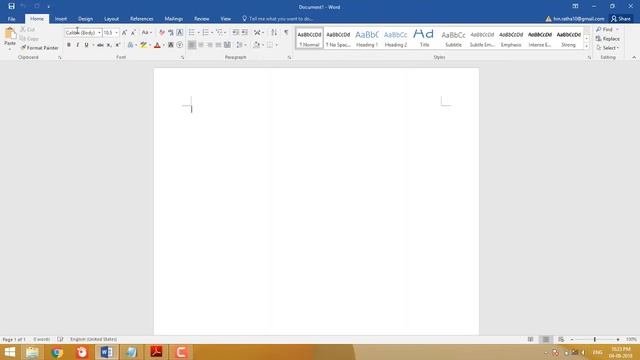Toggle bold formatting
Viewport: 640px width, 360px height.
click(x=69, y=45)
